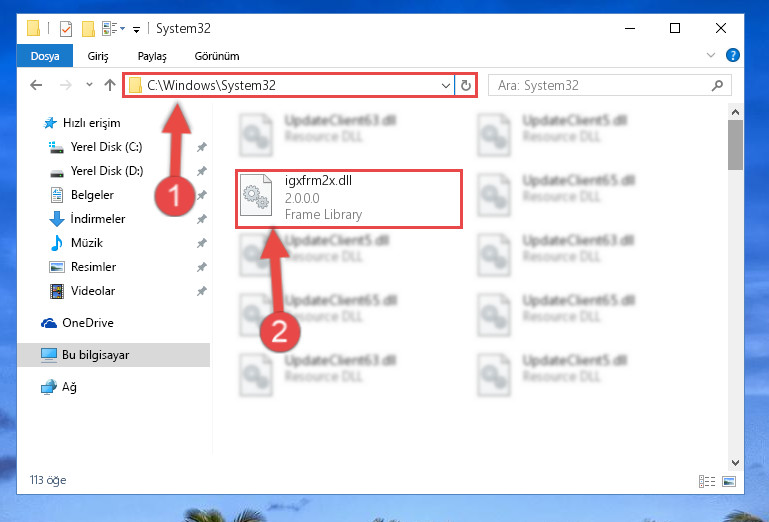Click the New folder icon in title bar
This screenshot has height=522, width=769.
(88, 28)
